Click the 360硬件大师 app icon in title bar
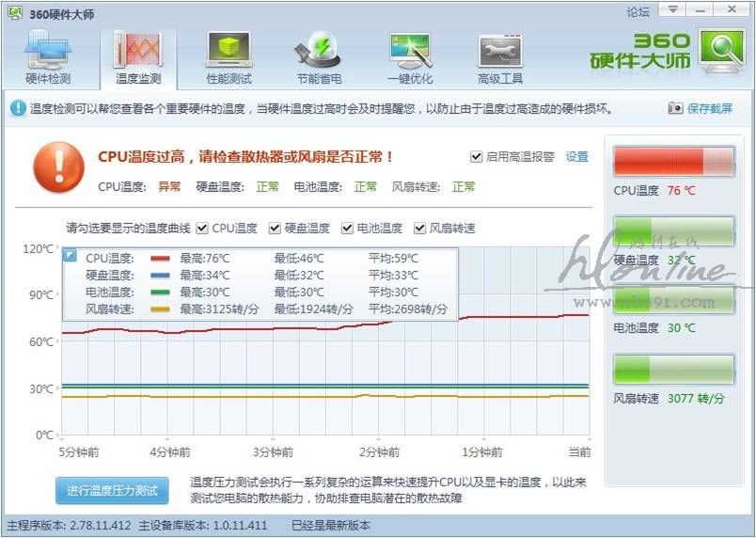 coord(15,13)
